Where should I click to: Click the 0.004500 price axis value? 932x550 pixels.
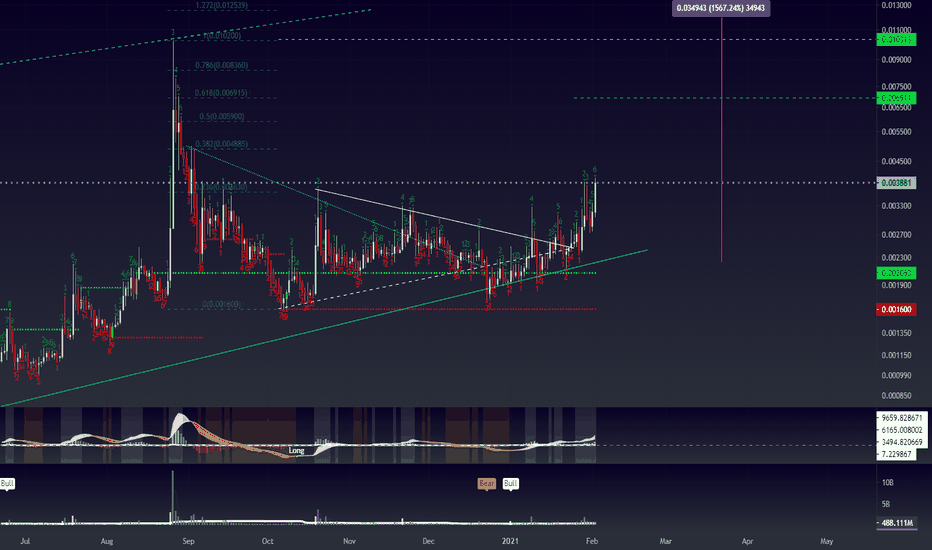click(896, 162)
